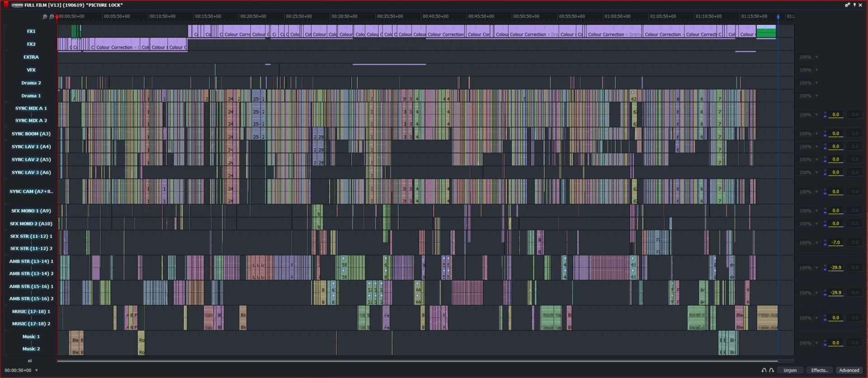Redo the last edit

point(772,370)
